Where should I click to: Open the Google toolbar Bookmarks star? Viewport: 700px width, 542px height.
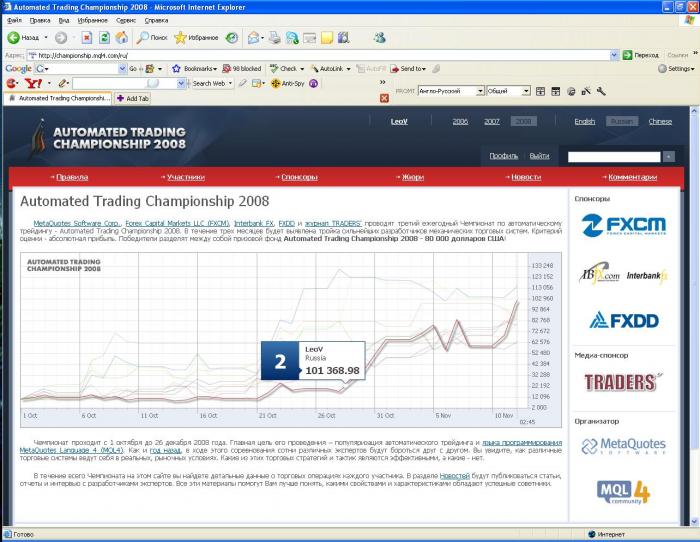(177, 69)
